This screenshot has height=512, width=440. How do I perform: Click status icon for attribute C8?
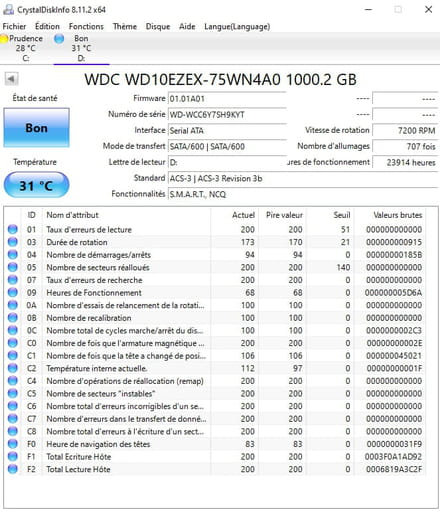tap(12, 431)
